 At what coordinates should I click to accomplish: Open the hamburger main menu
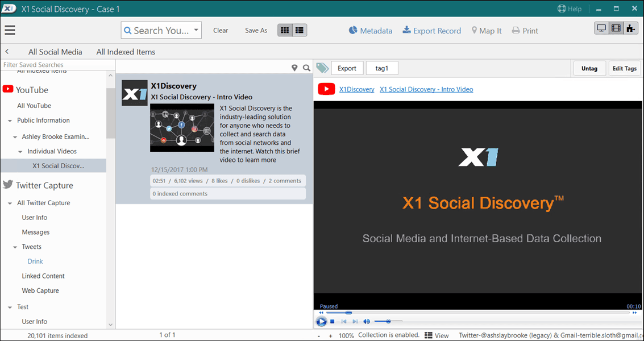coord(10,31)
